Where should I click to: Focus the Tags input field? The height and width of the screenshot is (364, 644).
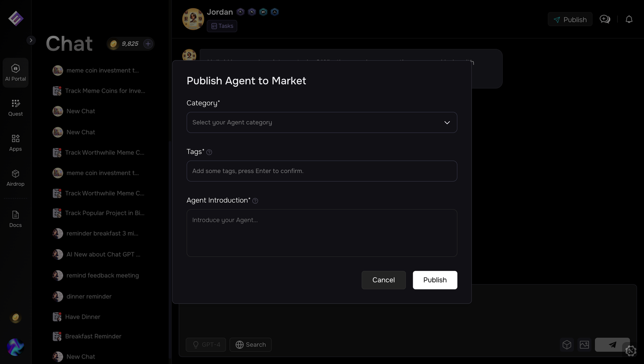click(321, 171)
